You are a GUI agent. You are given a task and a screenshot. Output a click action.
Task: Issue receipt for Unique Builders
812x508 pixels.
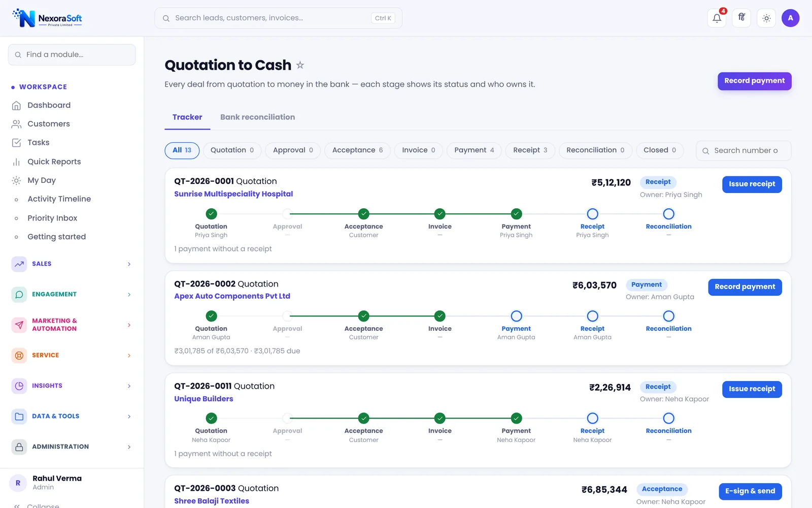[x=752, y=389]
